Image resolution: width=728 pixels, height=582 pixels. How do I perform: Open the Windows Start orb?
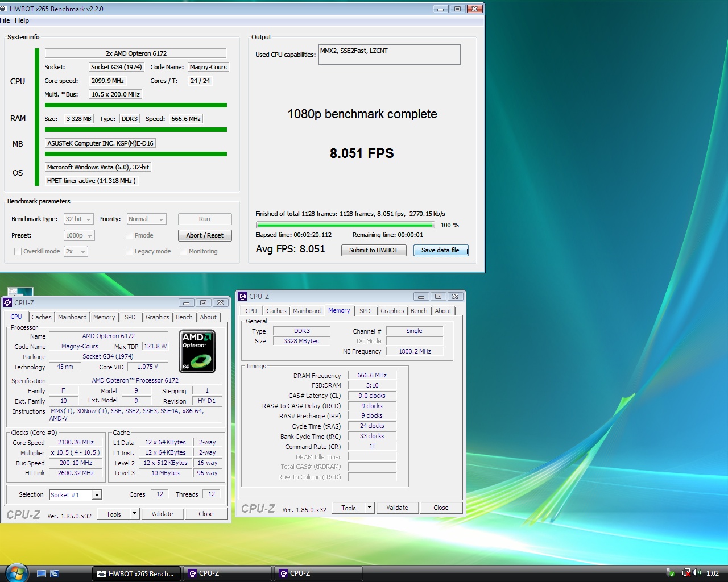pyautogui.click(x=15, y=573)
